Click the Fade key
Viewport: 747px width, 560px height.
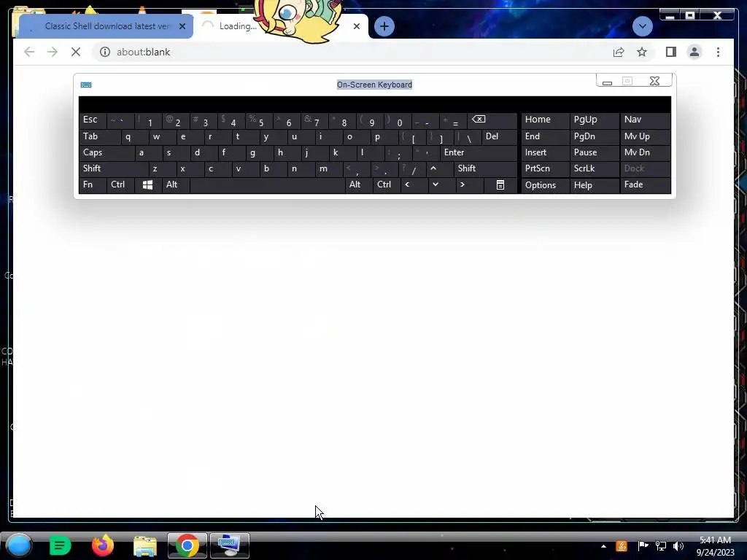646,184
